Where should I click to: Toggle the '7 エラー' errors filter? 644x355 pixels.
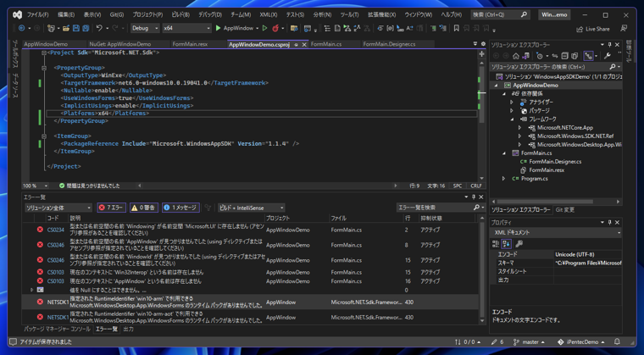pyautogui.click(x=112, y=208)
